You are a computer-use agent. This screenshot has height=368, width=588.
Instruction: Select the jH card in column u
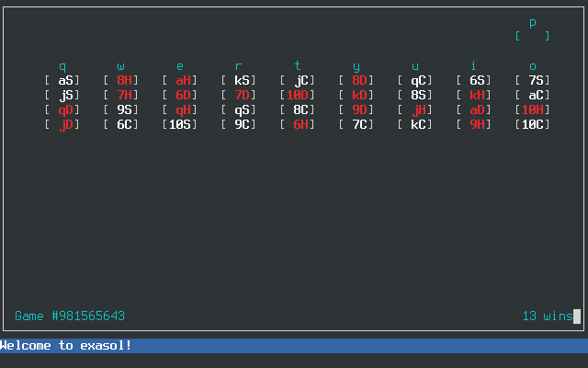tap(415, 109)
